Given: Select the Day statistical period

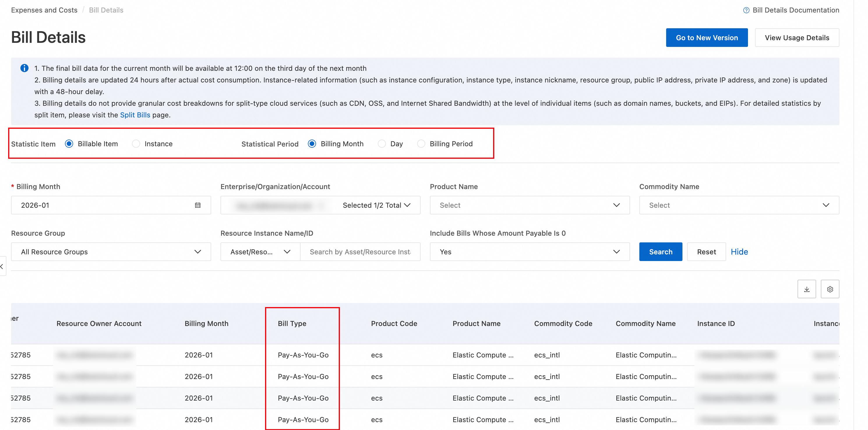Looking at the screenshot, I should (x=382, y=144).
